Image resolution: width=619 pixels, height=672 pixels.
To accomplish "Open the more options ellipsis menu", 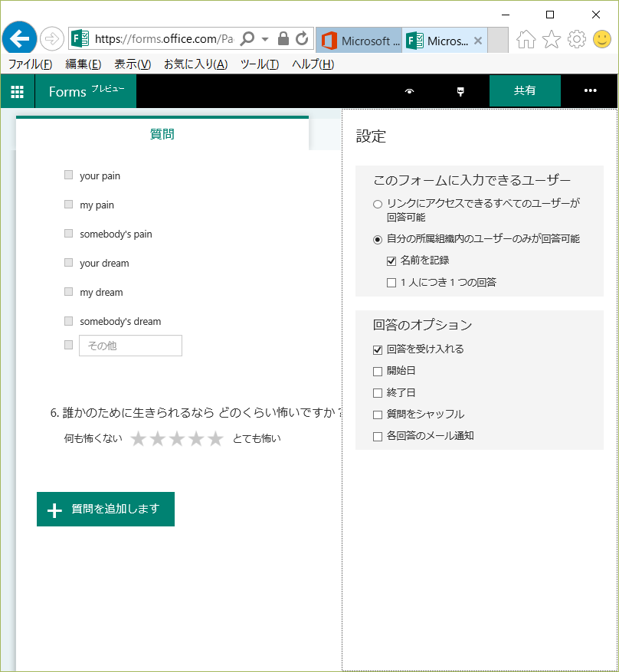I will pyautogui.click(x=591, y=90).
